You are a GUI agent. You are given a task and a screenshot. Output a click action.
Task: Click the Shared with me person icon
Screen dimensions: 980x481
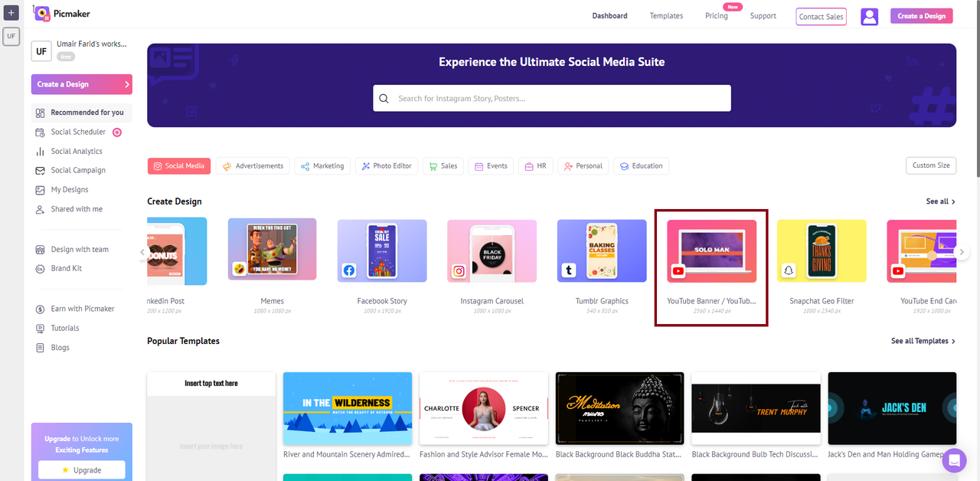click(x=41, y=209)
